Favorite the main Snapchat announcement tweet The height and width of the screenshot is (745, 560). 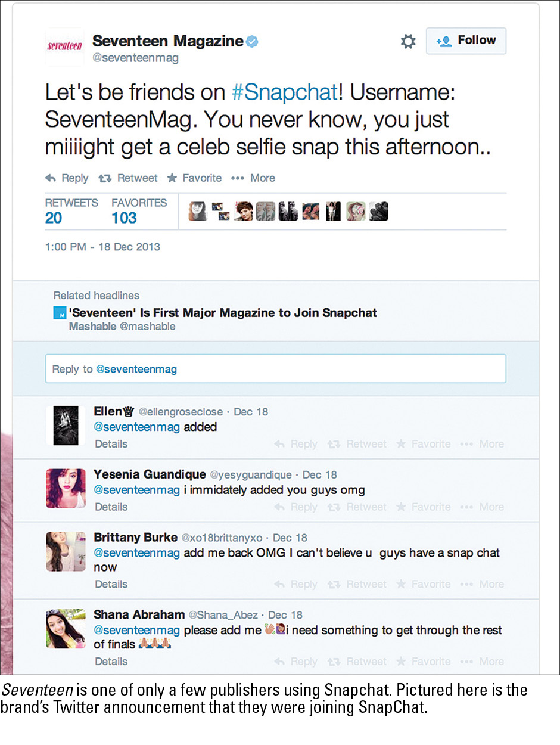pos(194,178)
